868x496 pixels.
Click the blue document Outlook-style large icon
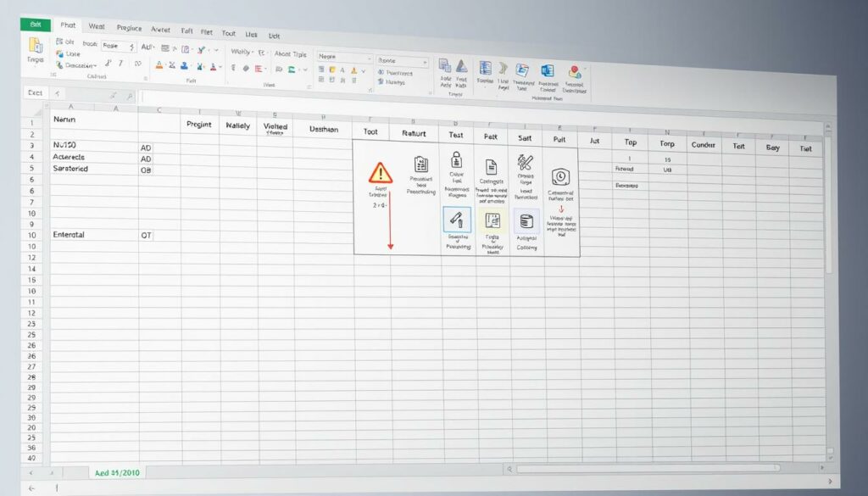pyautogui.click(x=548, y=71)
